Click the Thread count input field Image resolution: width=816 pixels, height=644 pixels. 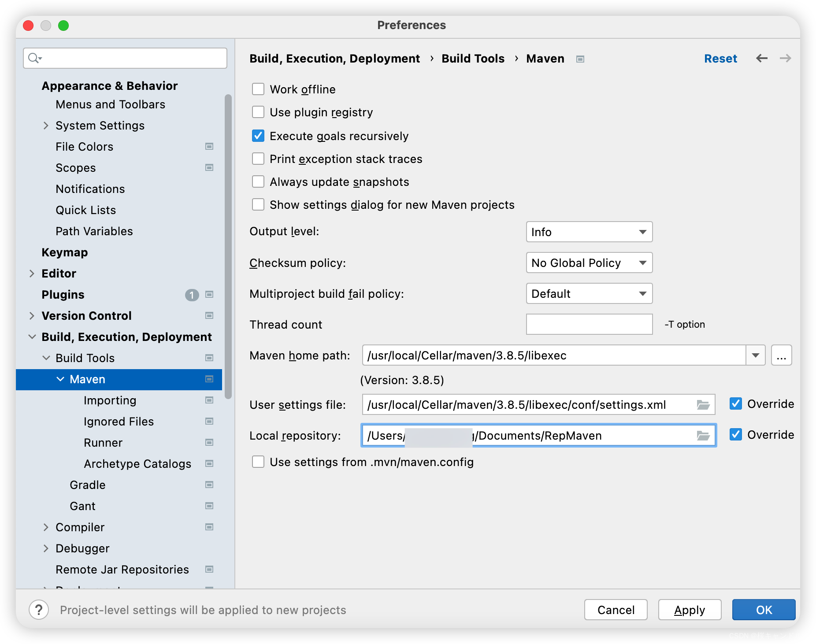click(589, 324)
